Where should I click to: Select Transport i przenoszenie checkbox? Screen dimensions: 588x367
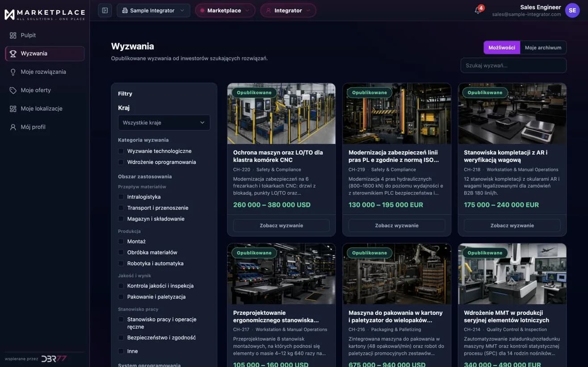coord(121,208)
